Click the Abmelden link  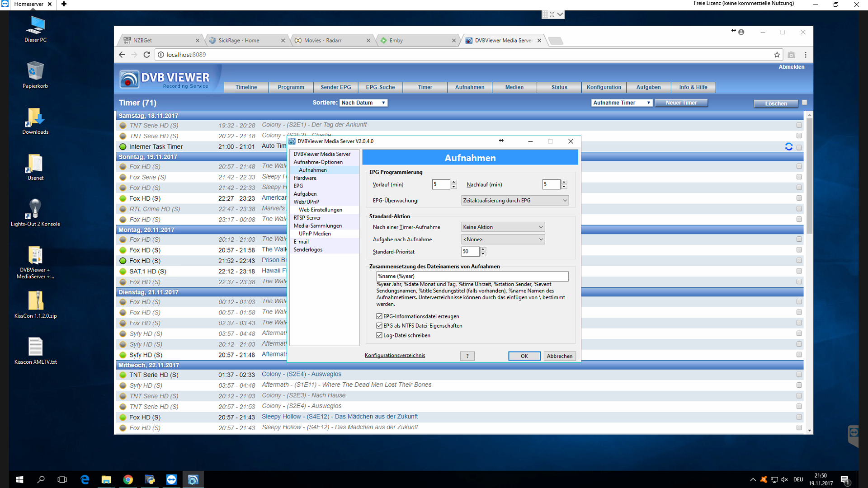791,67
